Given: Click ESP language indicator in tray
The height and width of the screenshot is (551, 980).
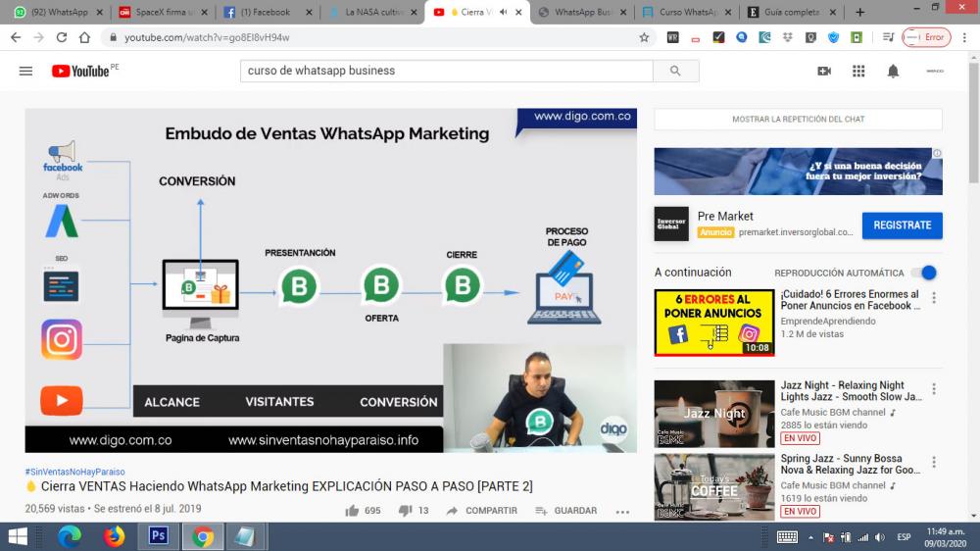Looking at the screenshot, I should (904, 537).
